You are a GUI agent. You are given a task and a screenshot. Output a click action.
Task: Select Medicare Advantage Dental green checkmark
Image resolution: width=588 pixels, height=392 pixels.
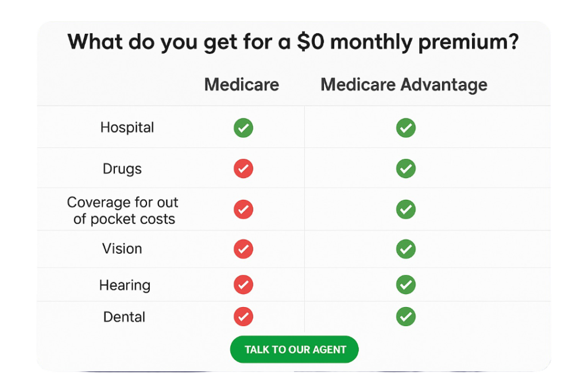tap(406, 317)
